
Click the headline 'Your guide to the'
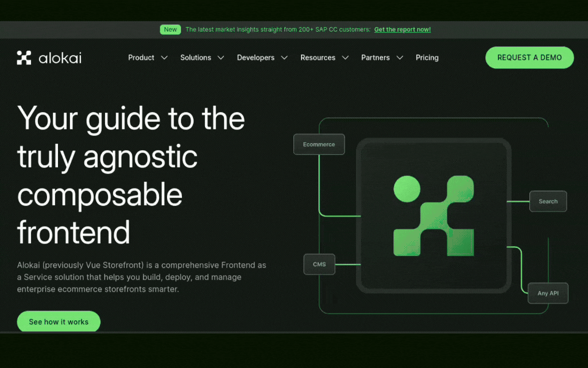(x=131, y=118)
